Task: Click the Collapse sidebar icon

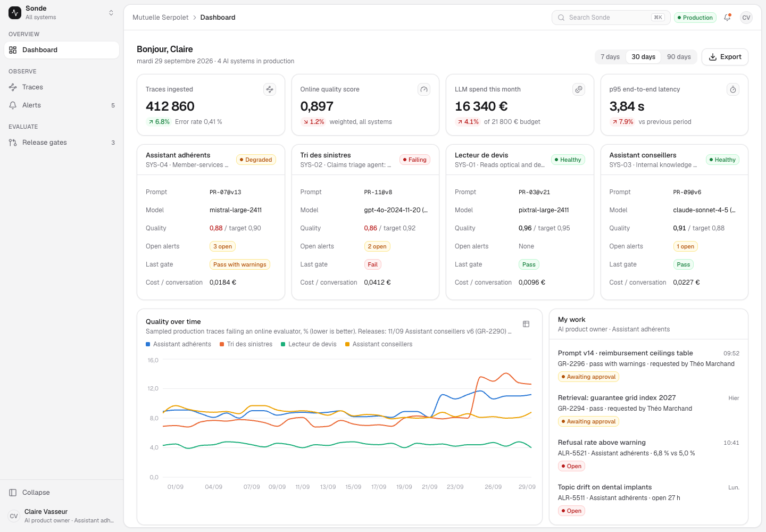Action: pos(13,493)
